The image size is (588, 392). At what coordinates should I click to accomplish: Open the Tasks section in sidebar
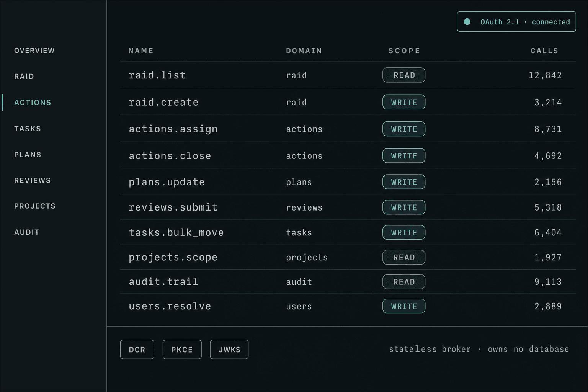pos(28,129)
